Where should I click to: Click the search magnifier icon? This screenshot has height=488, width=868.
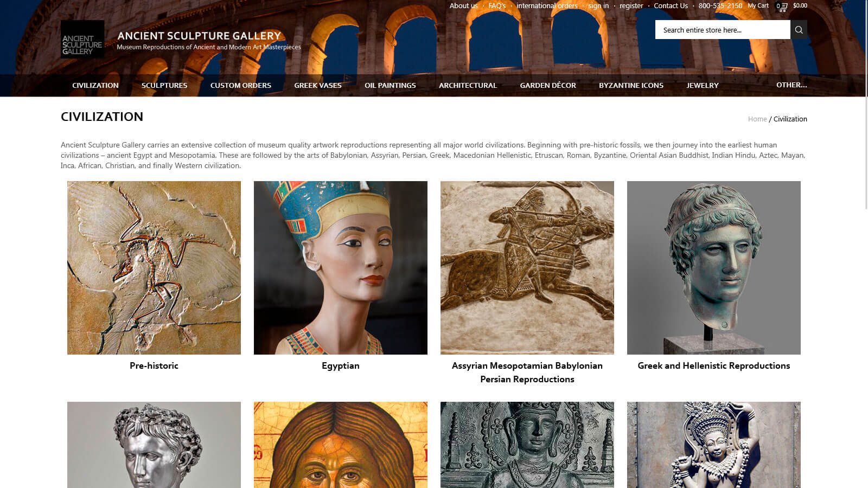pyautogui.click(x=799, y=30)
